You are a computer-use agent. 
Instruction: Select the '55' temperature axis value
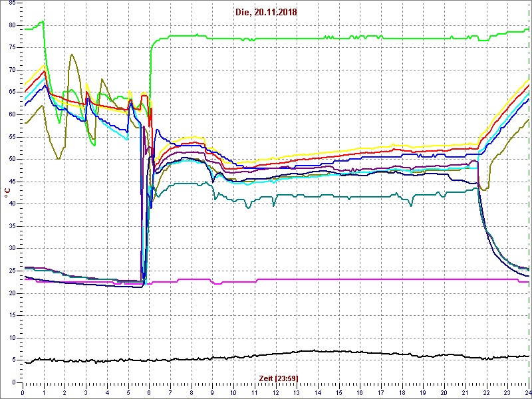tap(12, 137)
